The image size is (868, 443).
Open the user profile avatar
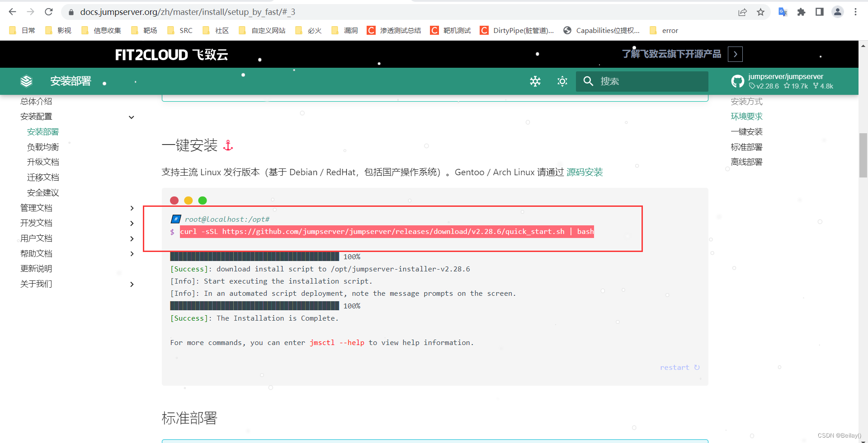(837, 12)
